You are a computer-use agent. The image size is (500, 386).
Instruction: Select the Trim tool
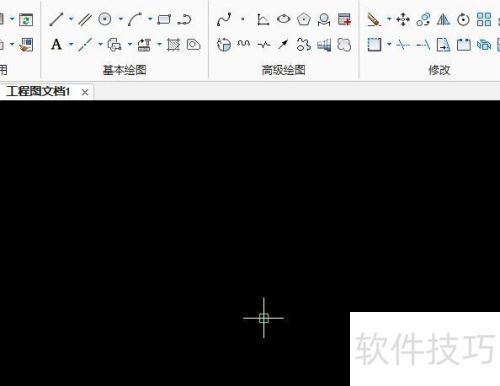click(x=403, y=45)
